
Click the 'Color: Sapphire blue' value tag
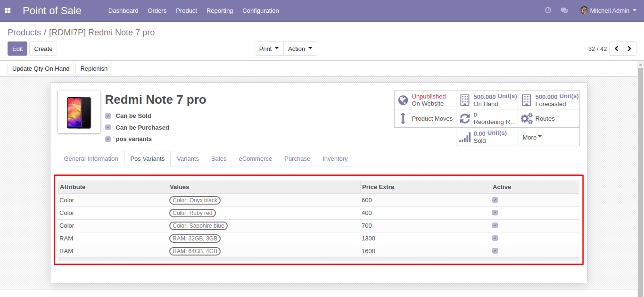click(x=198, y=226)
